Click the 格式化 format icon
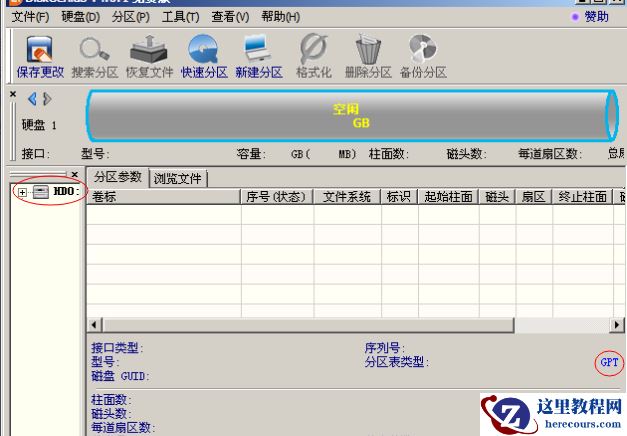The image size is (627, 436). tap(314, 49)
